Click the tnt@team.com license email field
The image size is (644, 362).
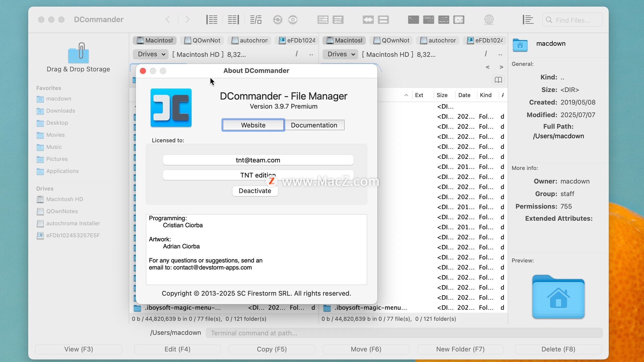click(258, 160)
